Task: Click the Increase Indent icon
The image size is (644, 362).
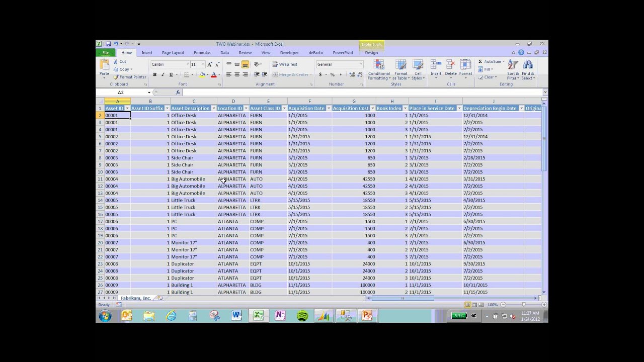Action: 264,74
